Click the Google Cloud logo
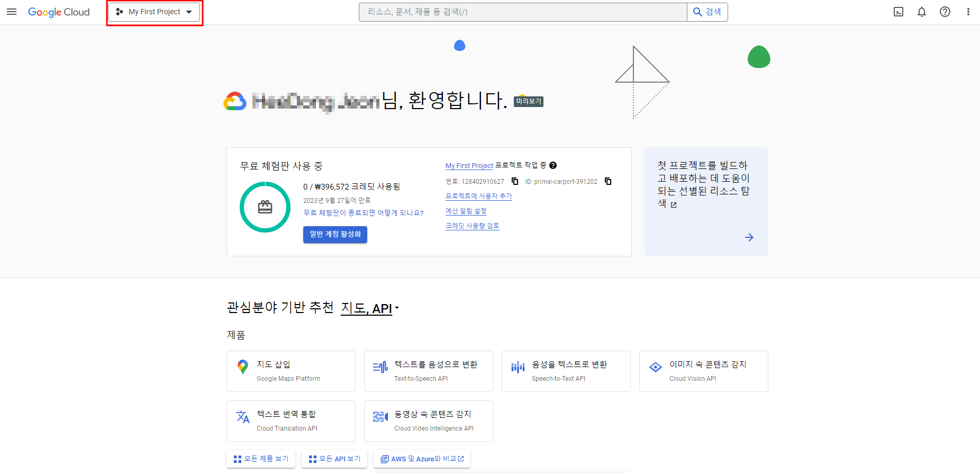The height and width of the screenshot is (473, 980). click(x=59, y=12)
